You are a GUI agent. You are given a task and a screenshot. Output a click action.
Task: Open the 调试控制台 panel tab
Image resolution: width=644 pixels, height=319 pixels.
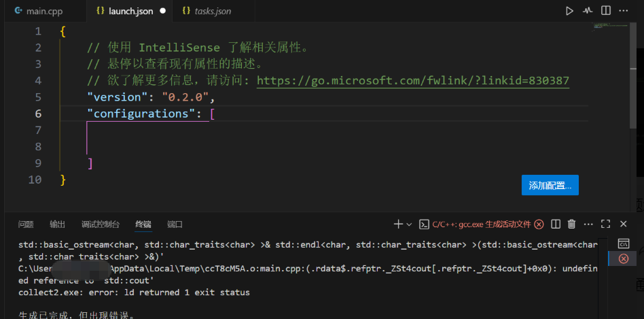coord(101,224)
